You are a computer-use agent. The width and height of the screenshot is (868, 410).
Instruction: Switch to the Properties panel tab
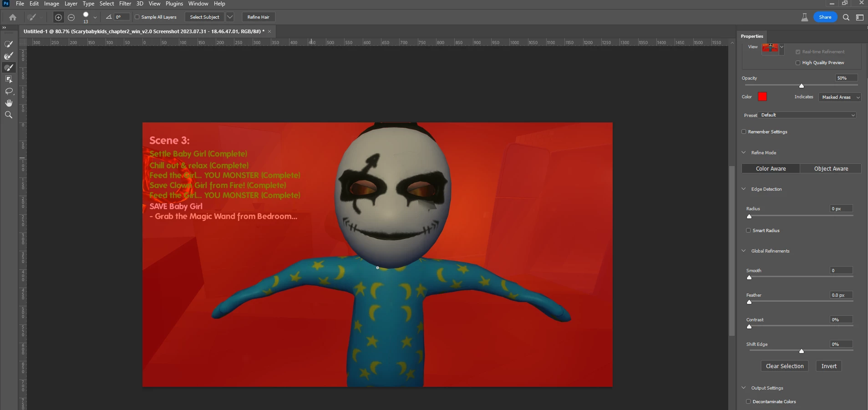pyautogui.click(x=752, y=36)
